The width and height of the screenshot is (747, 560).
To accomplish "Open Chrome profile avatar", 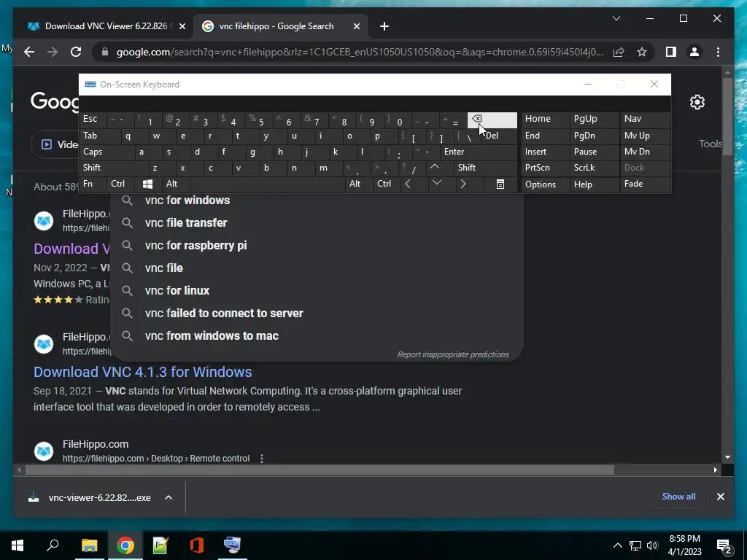I will tap(694, 52).
